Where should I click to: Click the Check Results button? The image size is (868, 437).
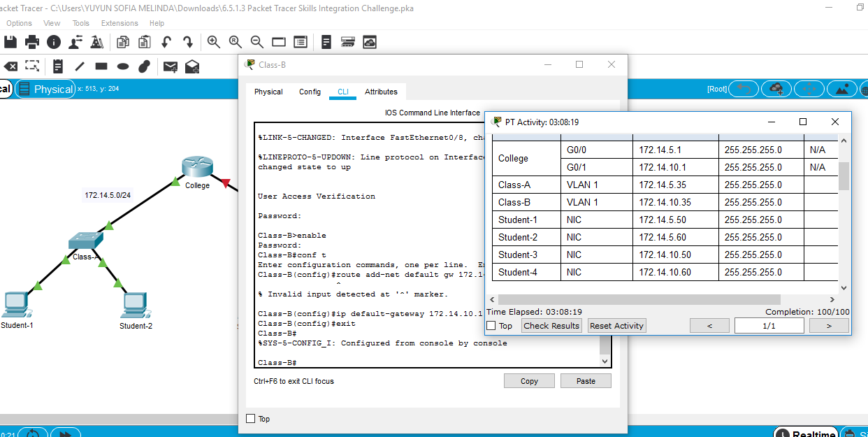pyautogui.click(x=551, y=326)
